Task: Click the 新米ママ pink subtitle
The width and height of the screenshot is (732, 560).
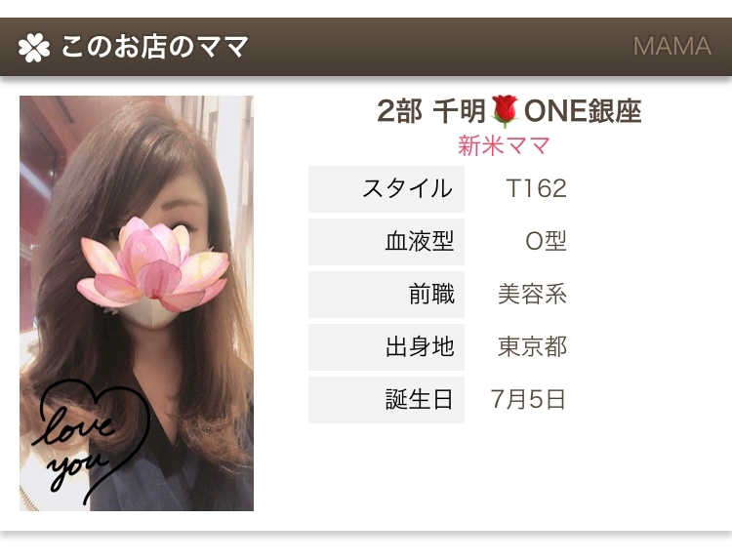Action: 504,145
